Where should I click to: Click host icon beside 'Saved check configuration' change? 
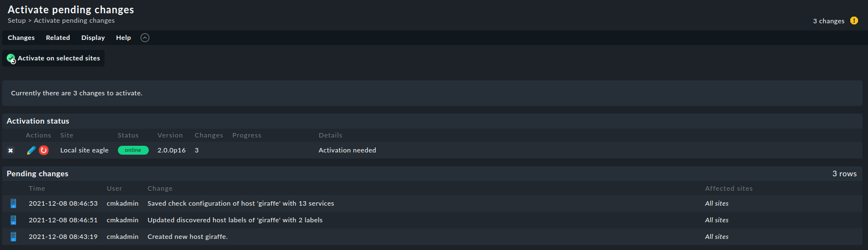coord(13,203)
